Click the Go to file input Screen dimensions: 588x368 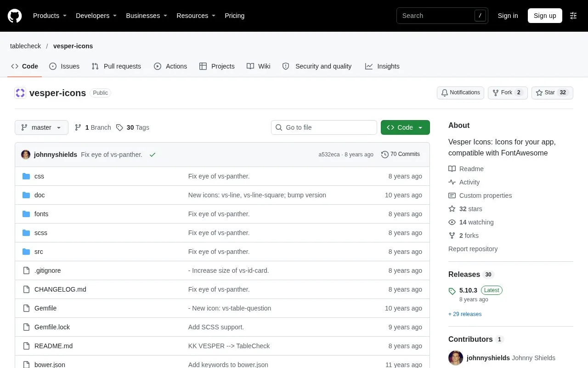(324, 127)
